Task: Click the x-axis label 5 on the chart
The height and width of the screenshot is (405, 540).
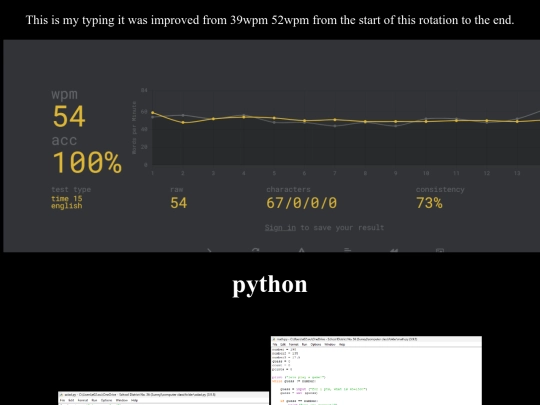Action: [x=274, y=173]
